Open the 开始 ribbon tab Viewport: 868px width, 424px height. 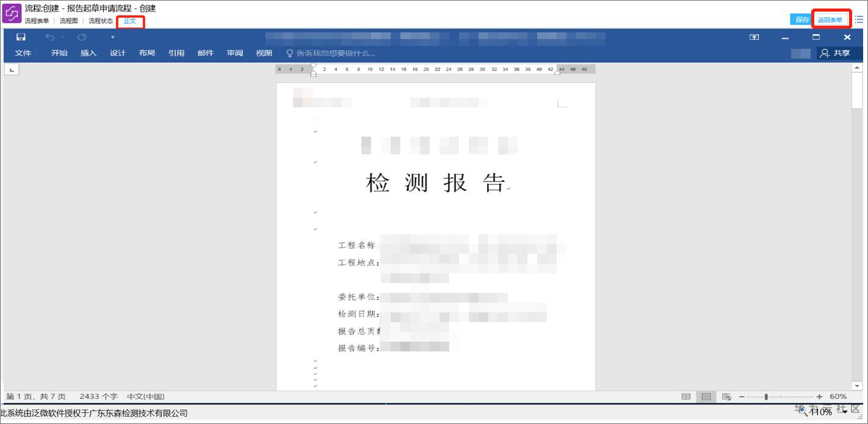pyautogui.click(x=59, y=53)
